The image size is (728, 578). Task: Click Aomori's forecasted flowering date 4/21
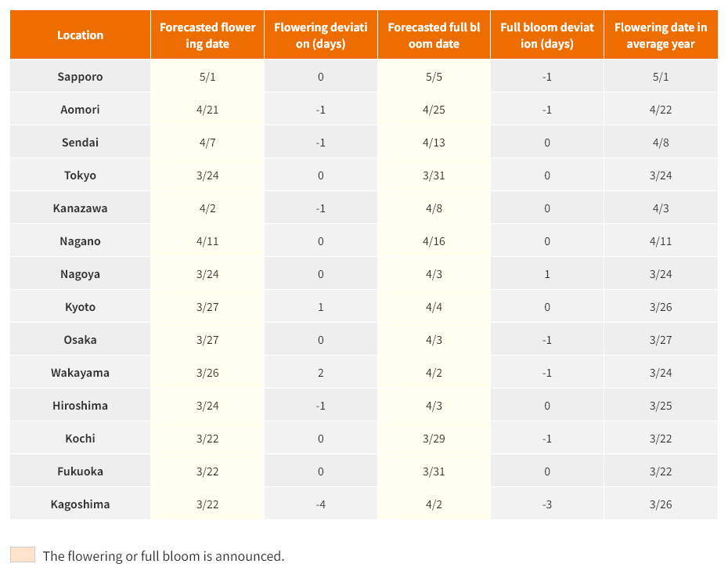tap(207, 110)
